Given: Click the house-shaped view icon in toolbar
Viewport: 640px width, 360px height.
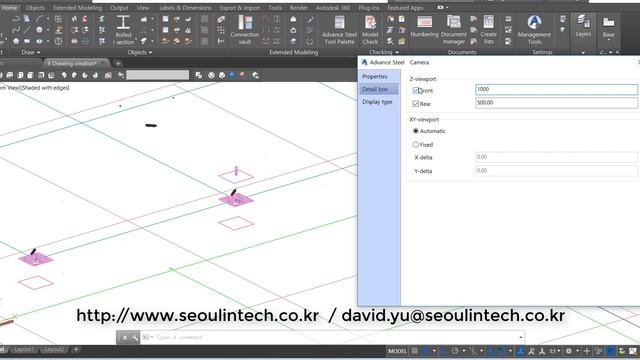Looking at the screenshot, I should [108, 75].
